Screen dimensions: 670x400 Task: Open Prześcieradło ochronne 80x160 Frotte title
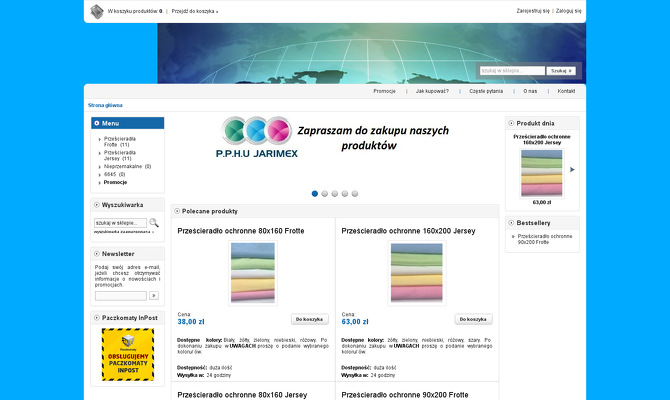pyautogui.click(x=241, y=231)
